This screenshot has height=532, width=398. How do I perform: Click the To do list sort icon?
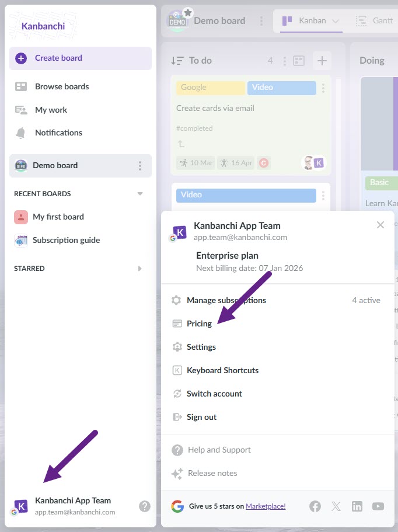coord(177,61)
